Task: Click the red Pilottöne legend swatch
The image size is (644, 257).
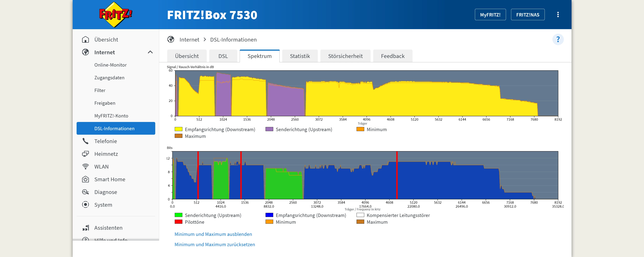Action: click(178, 222)
